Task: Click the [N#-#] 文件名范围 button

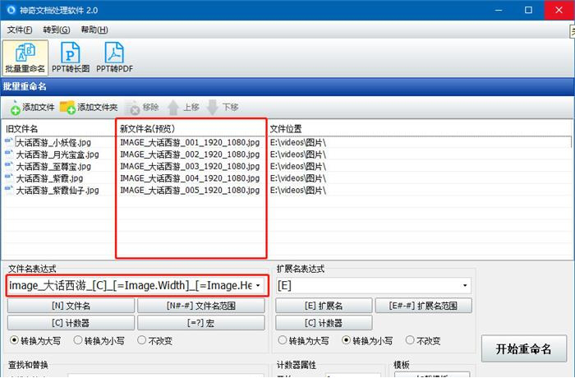Action: (x=201, y=306)
